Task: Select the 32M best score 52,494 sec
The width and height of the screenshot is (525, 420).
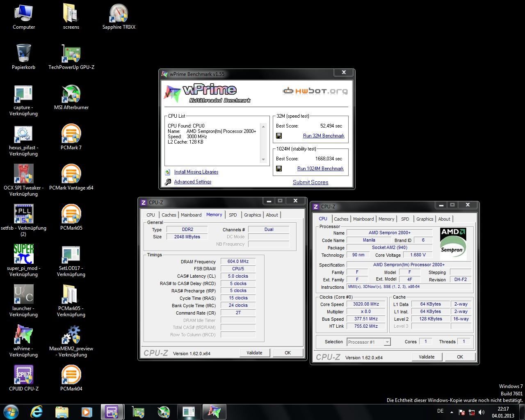Action: 331,126
